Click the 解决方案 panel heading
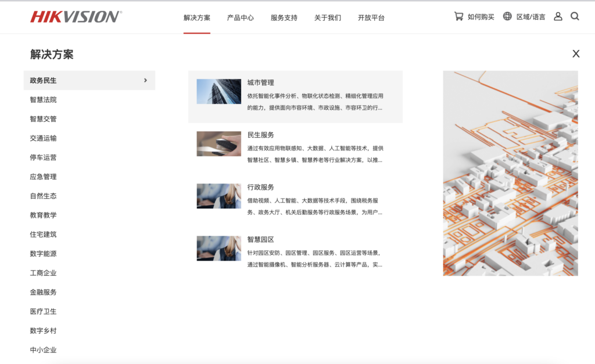The height and width of the screenshot is (364, 595). coord(52,54)
